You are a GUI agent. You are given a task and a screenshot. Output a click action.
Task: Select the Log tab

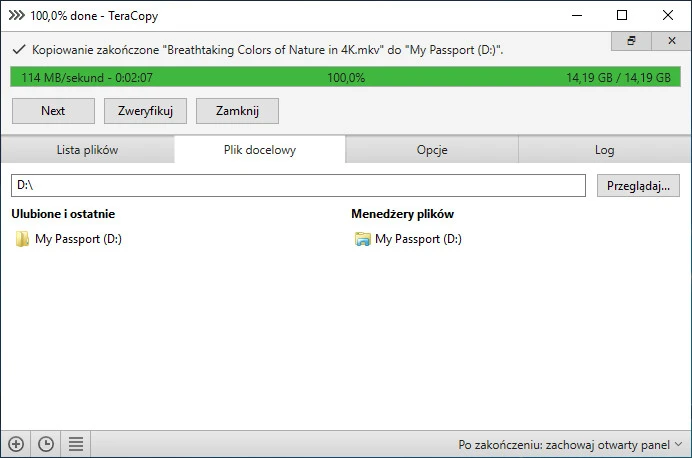(x=605, y=150)
